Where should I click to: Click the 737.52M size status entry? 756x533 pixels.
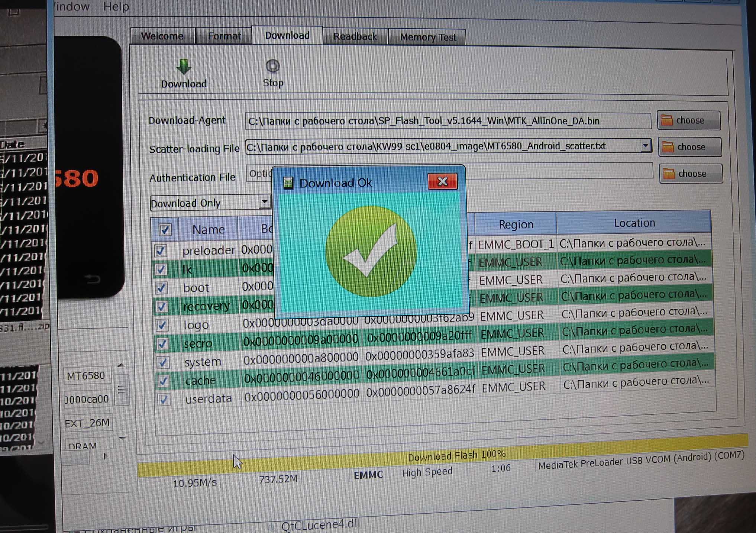(x=278, y=479)
